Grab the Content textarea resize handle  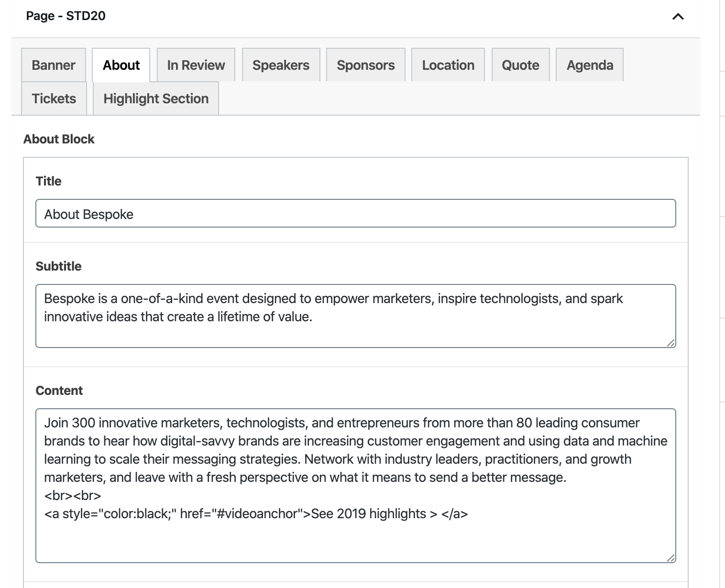(x=670, y=558)
